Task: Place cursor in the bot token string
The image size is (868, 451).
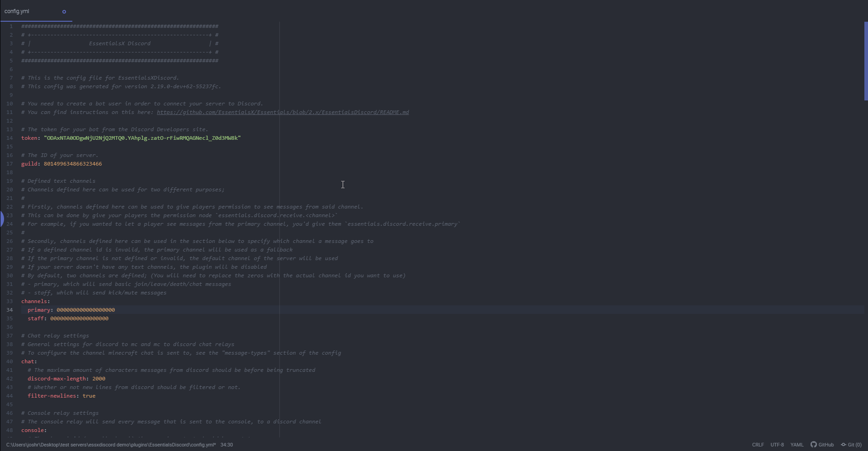Action: pyautogui.click(x=142, y=138)
